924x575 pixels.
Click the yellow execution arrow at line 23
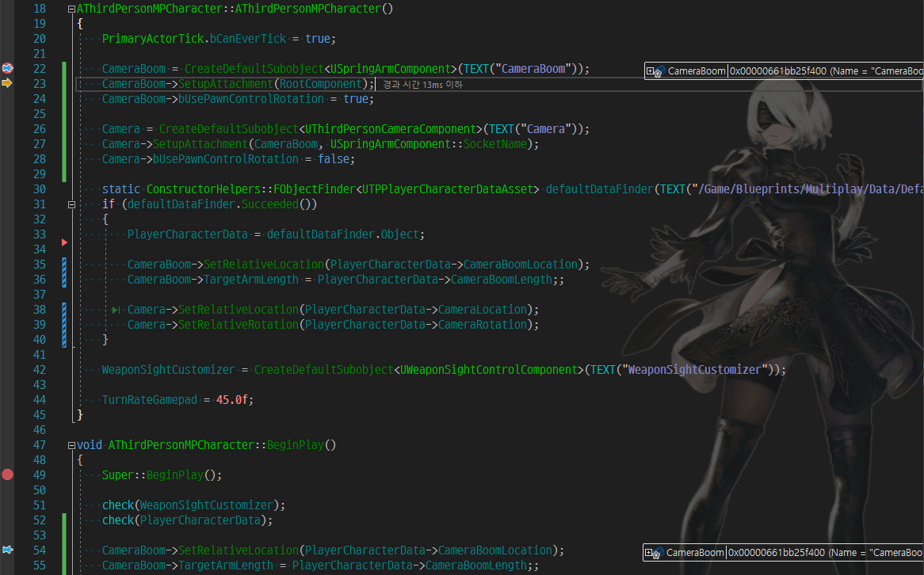(x=6, y=82)
